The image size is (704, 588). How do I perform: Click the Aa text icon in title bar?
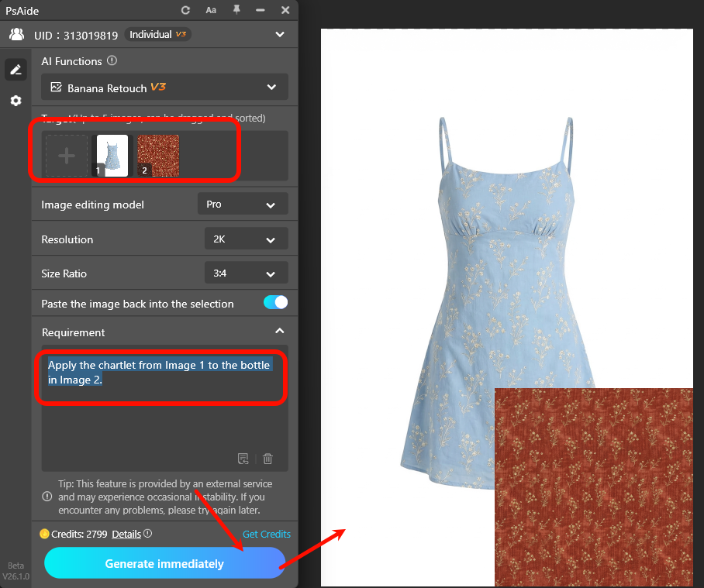(211, 10)
